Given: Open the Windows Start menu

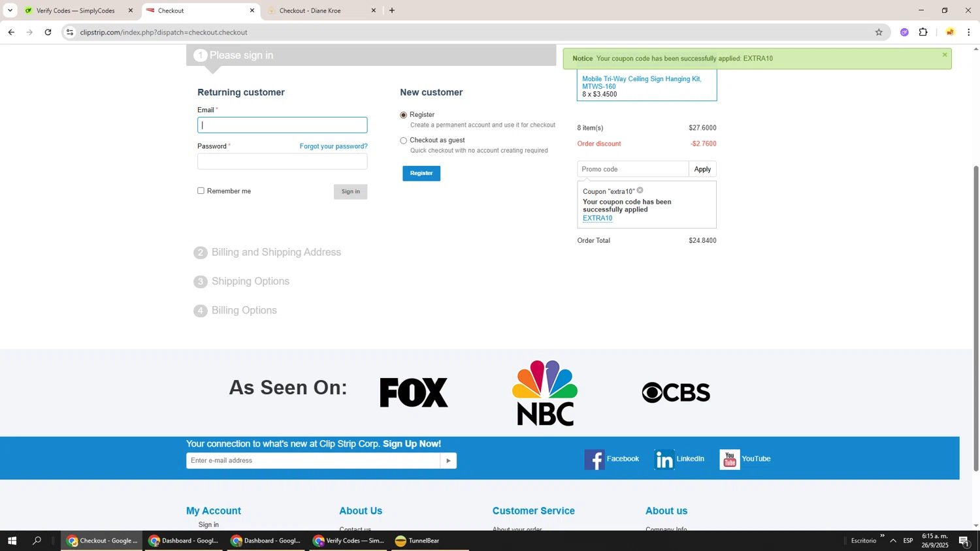Looking at the screenshot, I should (x=12, y=541).
